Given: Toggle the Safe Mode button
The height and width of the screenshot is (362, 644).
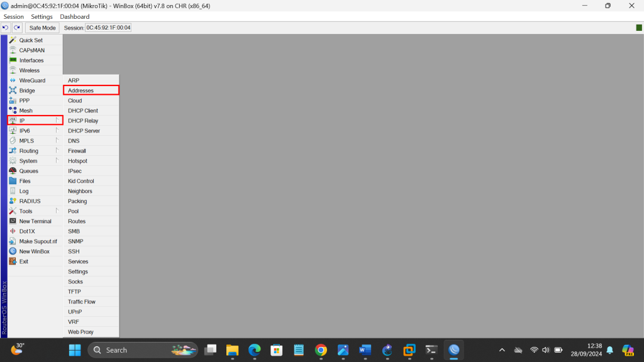Looking at the screenshot, I should (42, 28).
